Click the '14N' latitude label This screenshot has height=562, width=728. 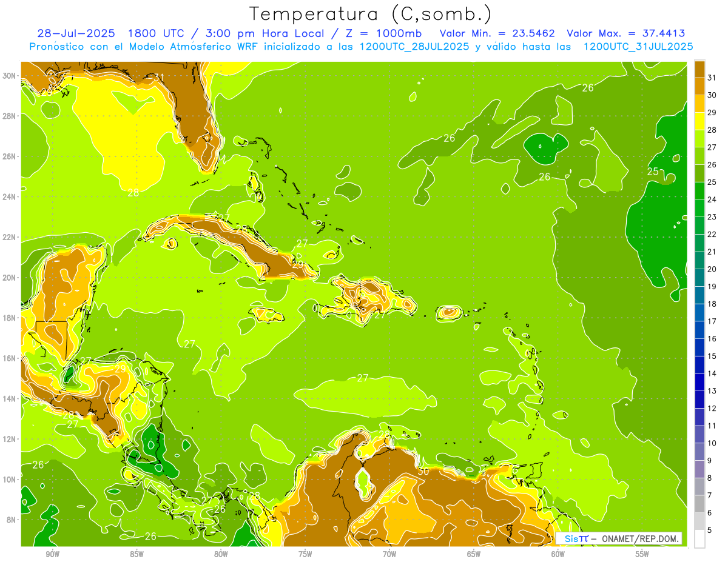10,398
